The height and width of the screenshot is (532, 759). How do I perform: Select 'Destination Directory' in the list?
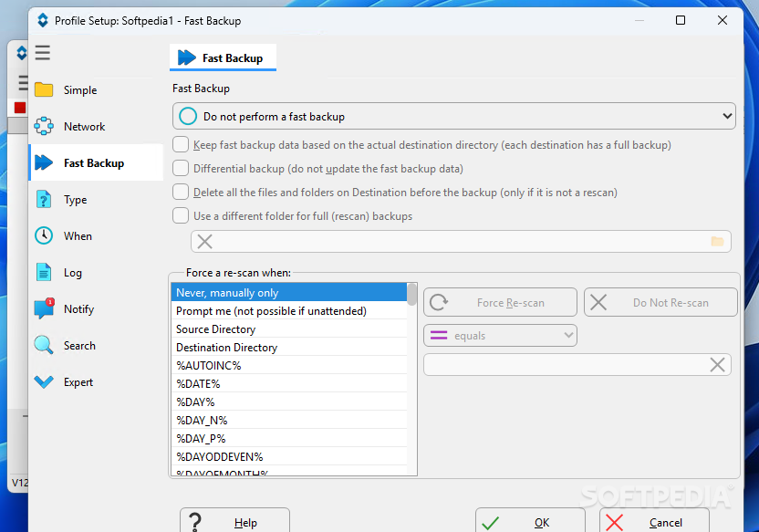pos(289,348)
